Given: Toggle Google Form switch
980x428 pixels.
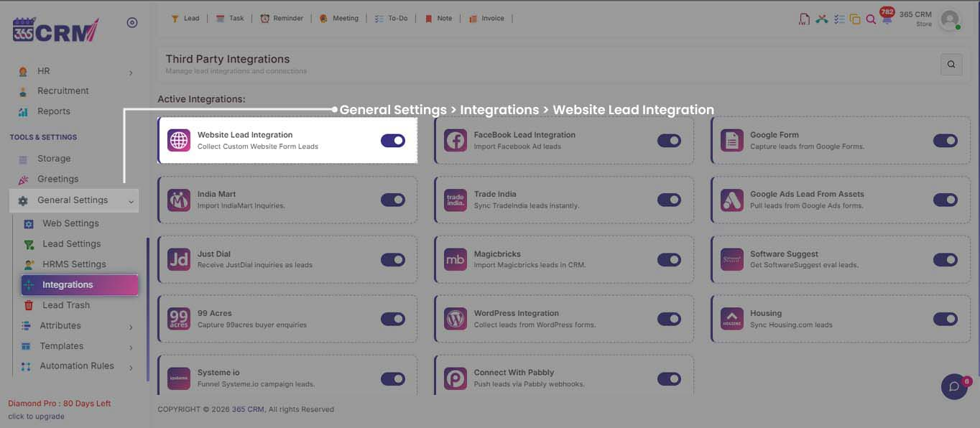Looking at the screenshot, I should click(x=946, y=141).
